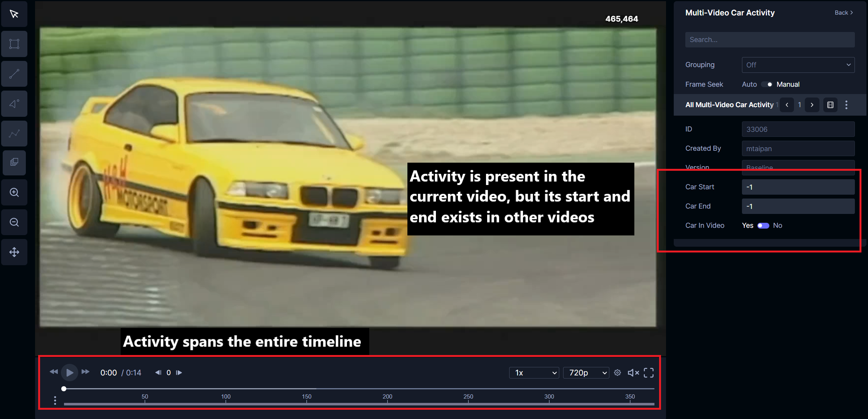Open the 720p quality dropdown
The image size is (868, 419).
click(x=586, y=373)
